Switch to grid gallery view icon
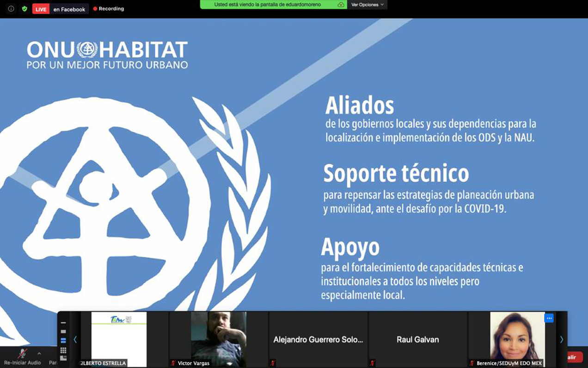 pyautogui.click(x=63, y=350)
